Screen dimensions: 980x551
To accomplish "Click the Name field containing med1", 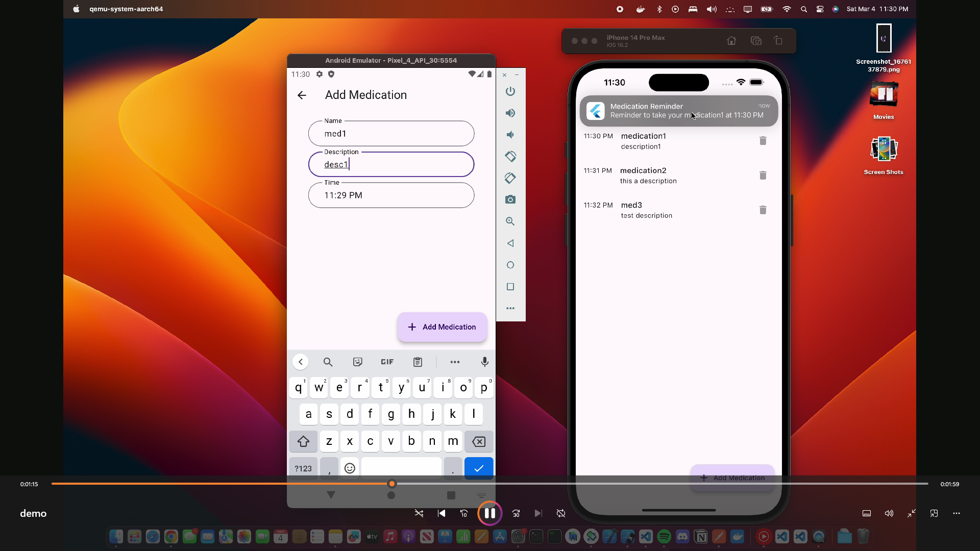I will coord(391,134).
